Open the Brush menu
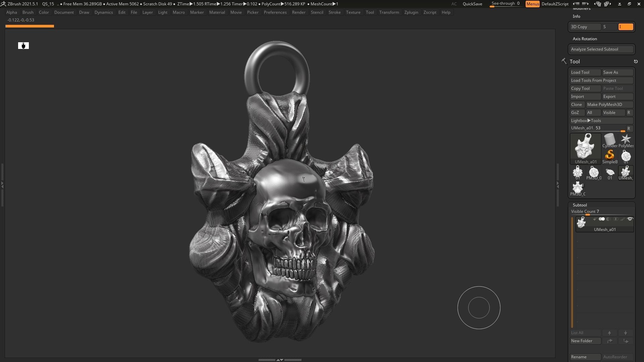This screenshot has width=644, height=362. tap(28, 12)
